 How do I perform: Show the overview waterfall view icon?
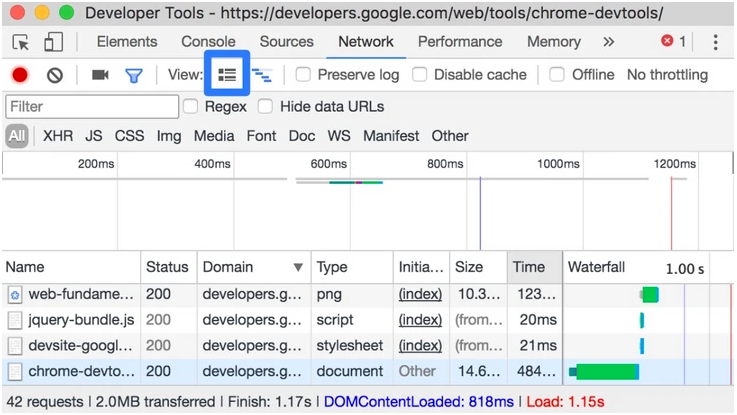pyautogui.click(x=262, y=75)
